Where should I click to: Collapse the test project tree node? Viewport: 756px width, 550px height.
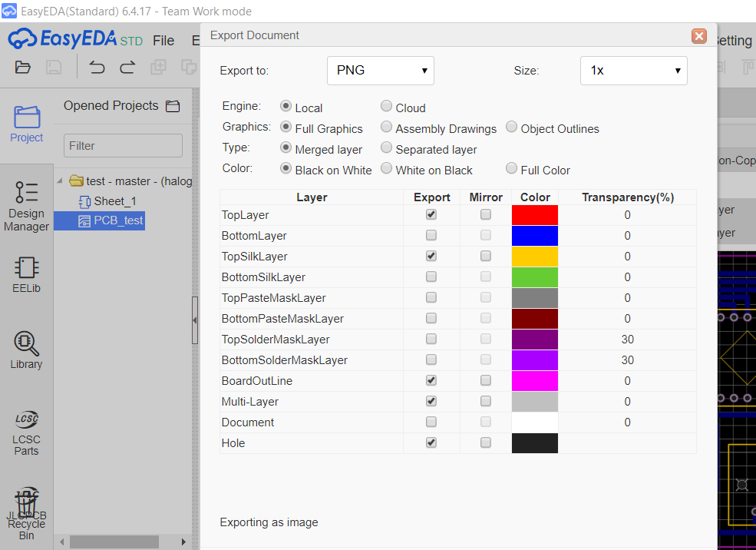(60, 181)
